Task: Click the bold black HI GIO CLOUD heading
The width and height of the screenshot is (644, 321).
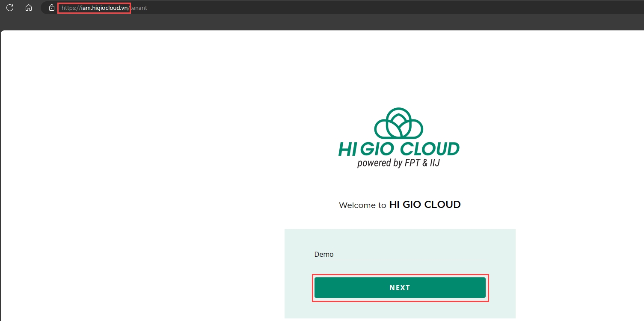Action: 424,205
